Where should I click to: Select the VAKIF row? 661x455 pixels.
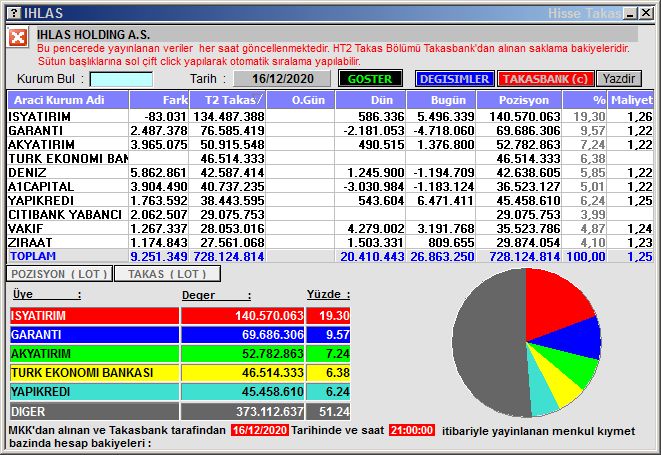(330, 228)
